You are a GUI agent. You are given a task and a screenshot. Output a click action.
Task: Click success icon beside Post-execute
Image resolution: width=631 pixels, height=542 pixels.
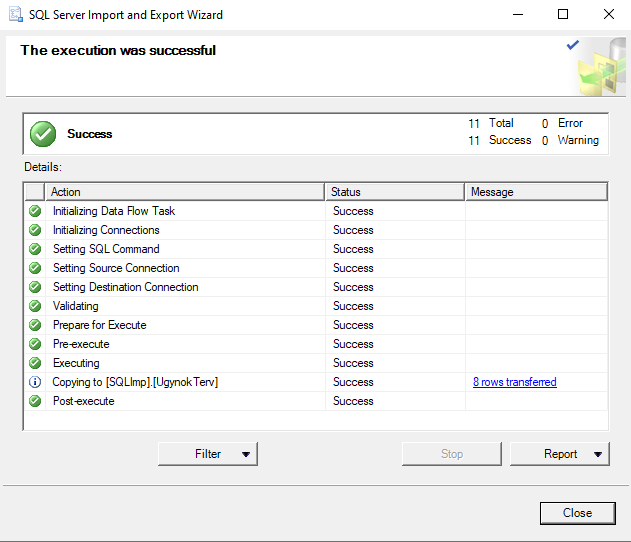pos(35,401)
